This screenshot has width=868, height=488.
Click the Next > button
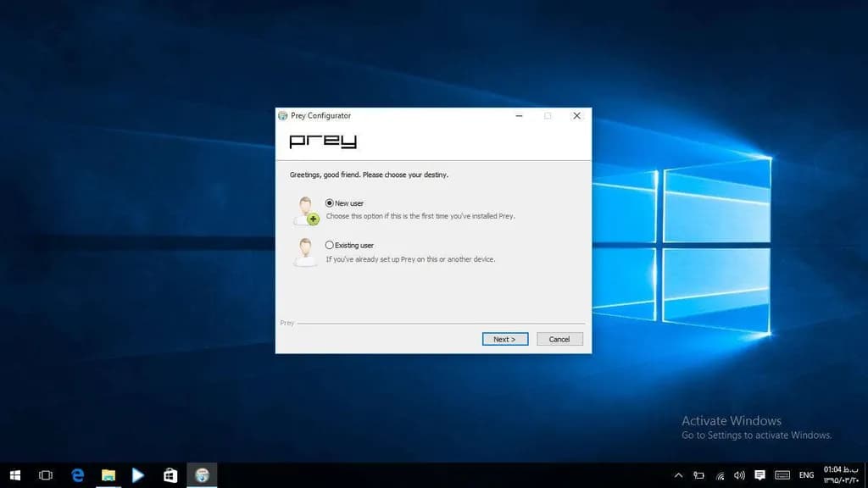pyautogui.click(x=505, y=339)
